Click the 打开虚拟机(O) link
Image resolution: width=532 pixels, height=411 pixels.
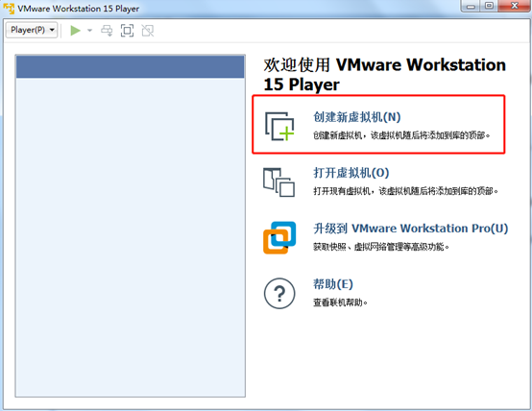(351, 173)
